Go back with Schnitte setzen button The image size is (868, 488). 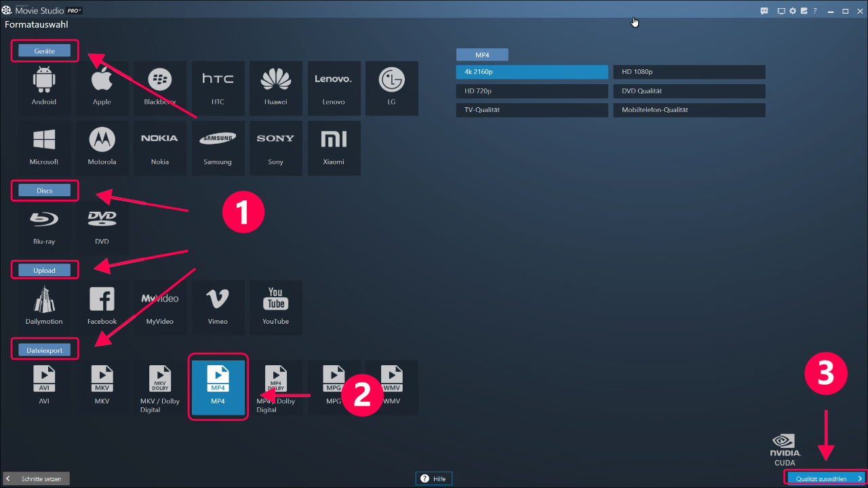(x=36, y=478)
